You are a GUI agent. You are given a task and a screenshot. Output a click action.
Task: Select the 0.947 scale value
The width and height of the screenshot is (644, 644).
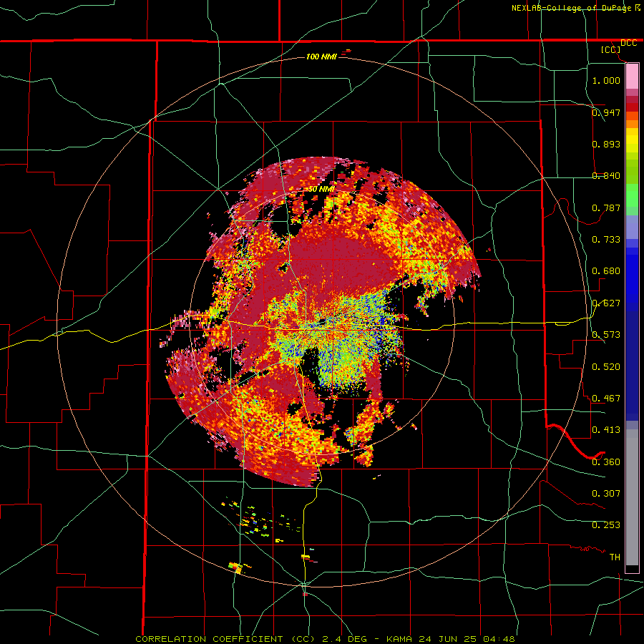coord(606,112)
